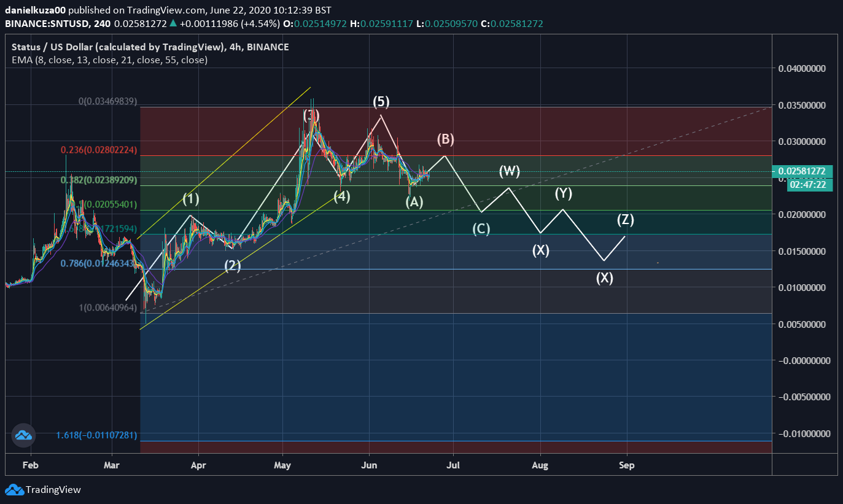The image size is (843, 504).
Task: Click the Jun label on time axis
Action: click(369, 465)
